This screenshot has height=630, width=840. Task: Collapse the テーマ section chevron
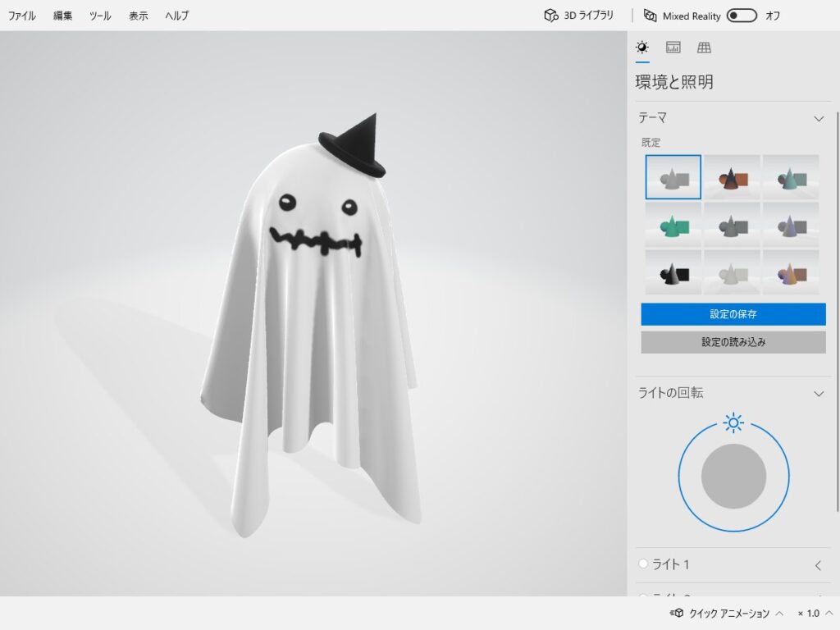pyautogui.click(x=818, y=119)
